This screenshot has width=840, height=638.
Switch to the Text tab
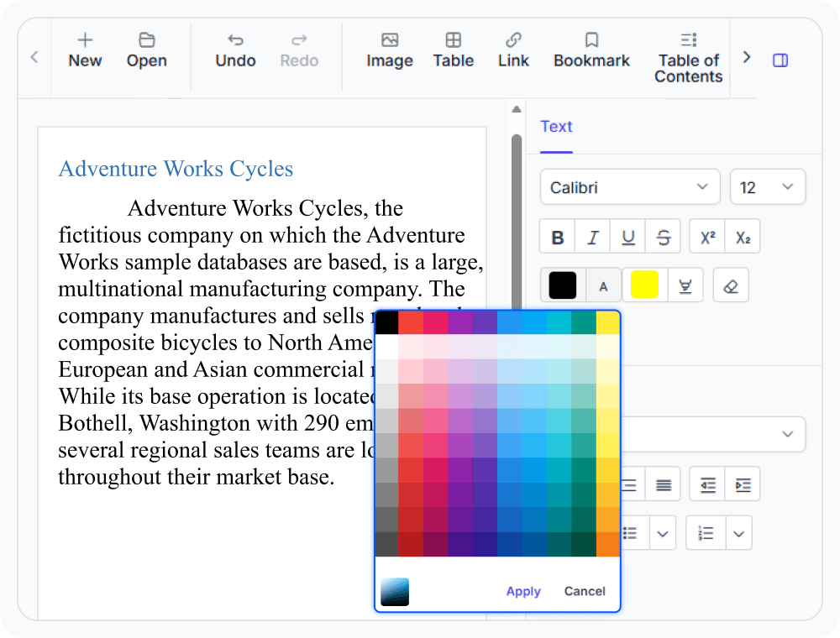click(556, 127)
